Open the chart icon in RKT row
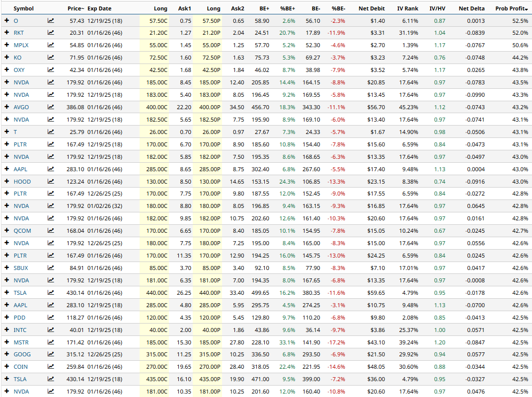The image size is (532, 397). (x=51, y=33)
